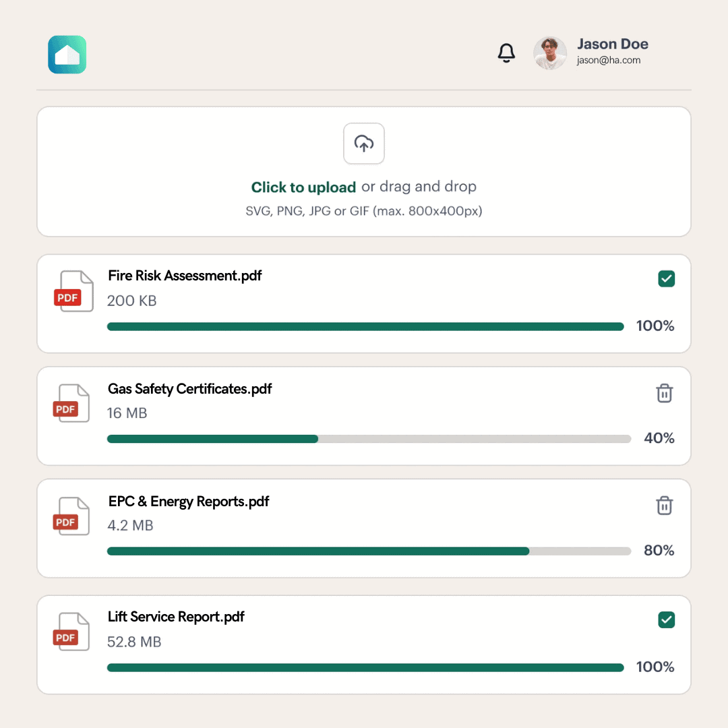Delete Gas Safety Certificates upload
The width and height of the screenshot is (728, 728).
pos(665,393)
